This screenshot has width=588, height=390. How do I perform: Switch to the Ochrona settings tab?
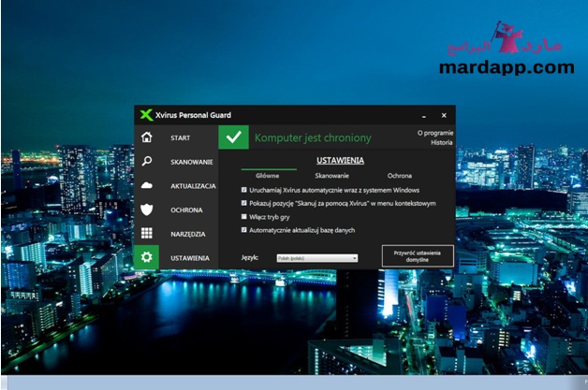pos(400,175)
